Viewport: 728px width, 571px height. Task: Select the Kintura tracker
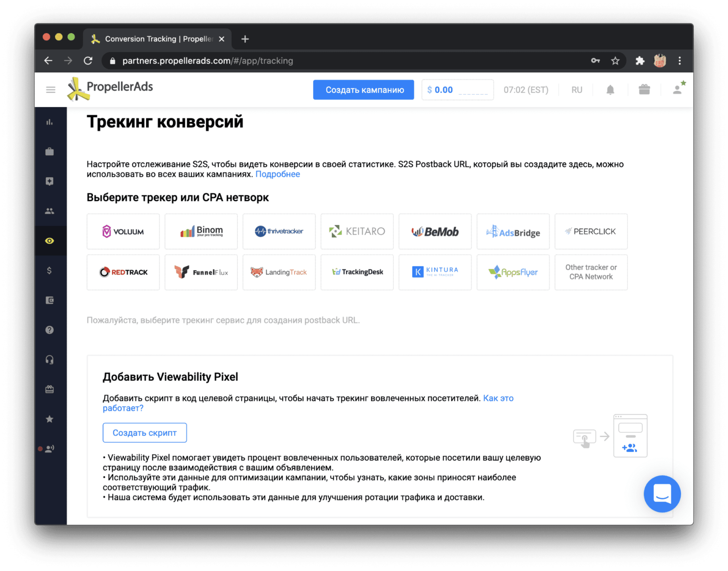point(435,272)
